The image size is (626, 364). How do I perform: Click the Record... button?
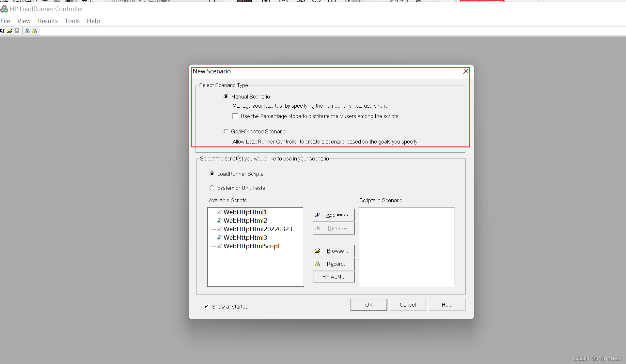point(334,264)
